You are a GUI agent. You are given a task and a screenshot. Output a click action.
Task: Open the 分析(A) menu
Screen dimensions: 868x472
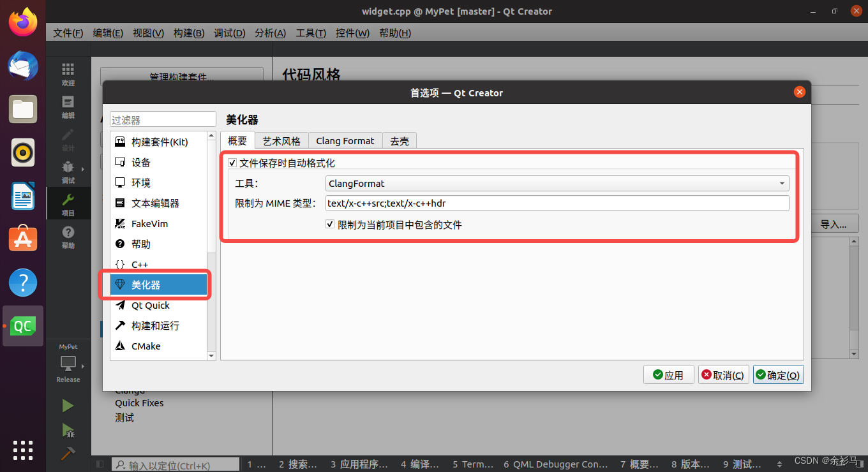coord(270,33)
